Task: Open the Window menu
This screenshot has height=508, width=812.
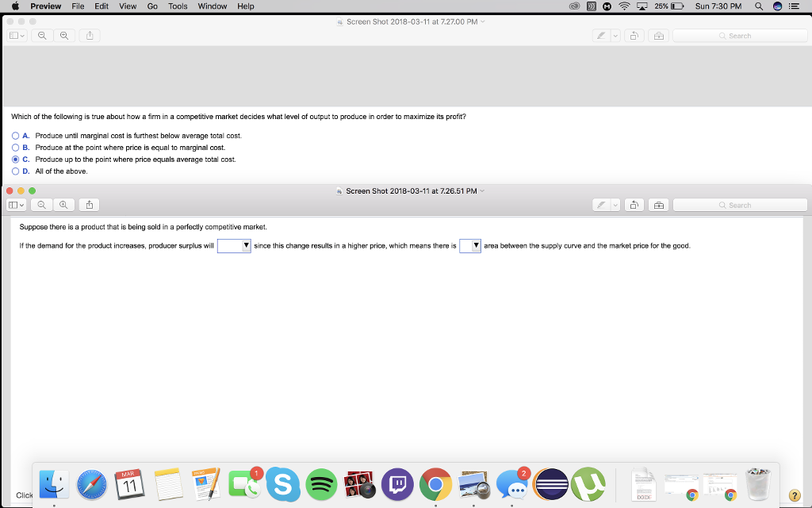Action: (212, 6)
